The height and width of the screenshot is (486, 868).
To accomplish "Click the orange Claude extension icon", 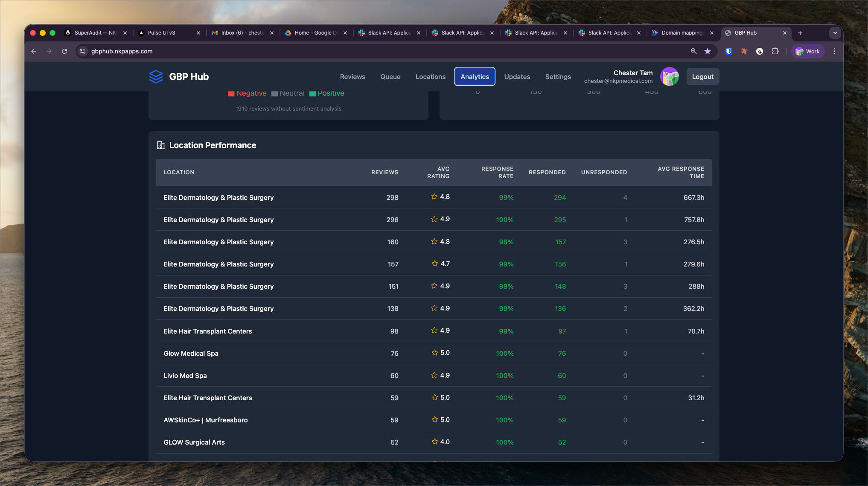I will coord(744,51).
